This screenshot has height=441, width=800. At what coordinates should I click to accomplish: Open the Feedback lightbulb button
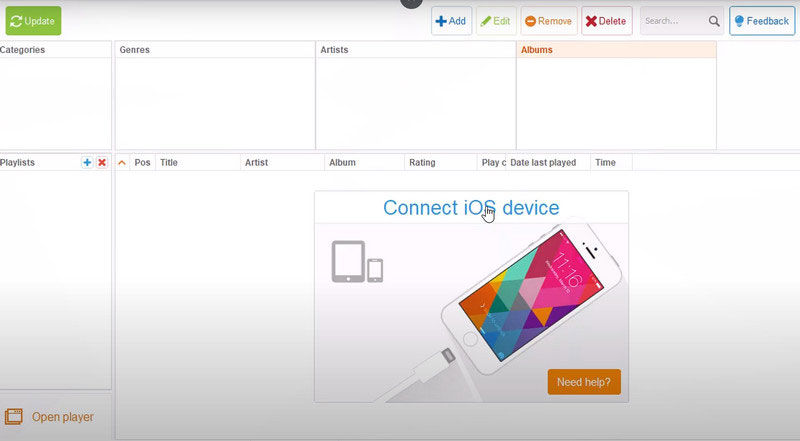pyautogui.click(x=762, y=21)
